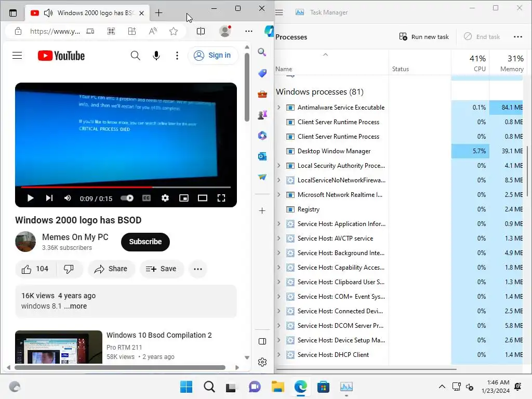Open Edge settings and more menu
The height and width of the screenshot is (399, 532).
249,31
